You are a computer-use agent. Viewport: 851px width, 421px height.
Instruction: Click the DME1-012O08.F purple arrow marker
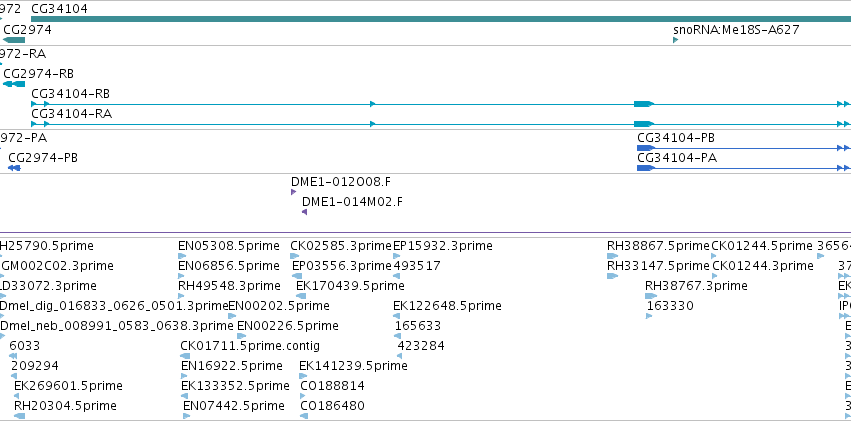(294, 192)
